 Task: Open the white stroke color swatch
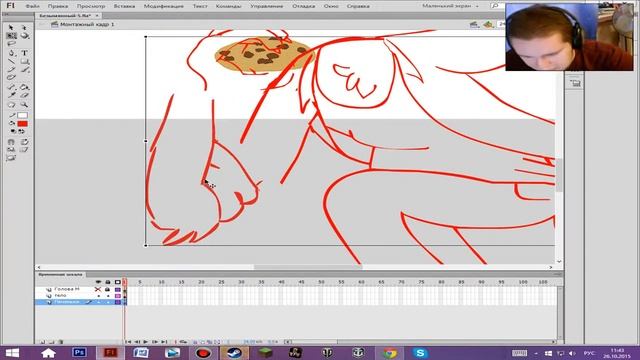(x=22, y=116)
